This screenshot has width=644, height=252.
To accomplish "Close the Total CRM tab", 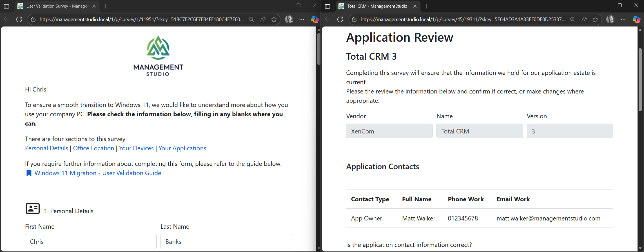I will [415, 6].
